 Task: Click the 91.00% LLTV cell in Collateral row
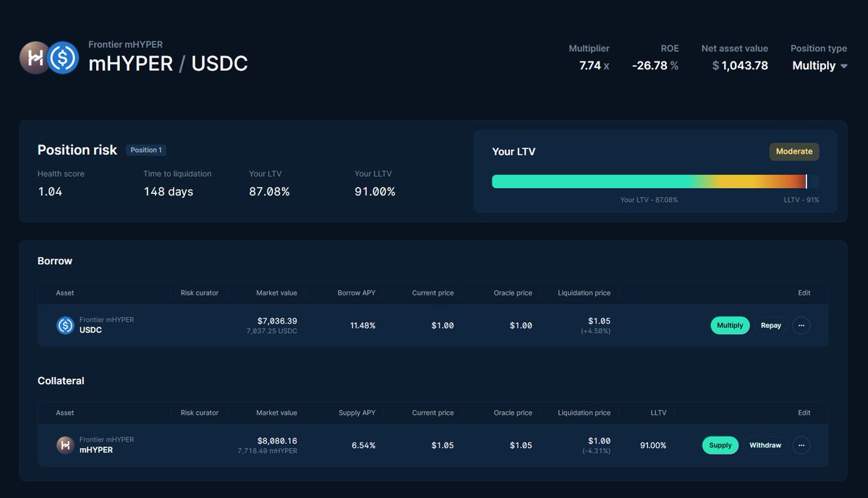click(653, 445)
